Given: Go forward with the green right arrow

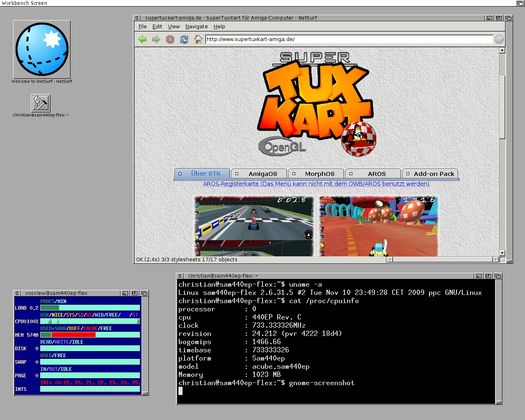Looking at the screenshot, I should (156, 39).
